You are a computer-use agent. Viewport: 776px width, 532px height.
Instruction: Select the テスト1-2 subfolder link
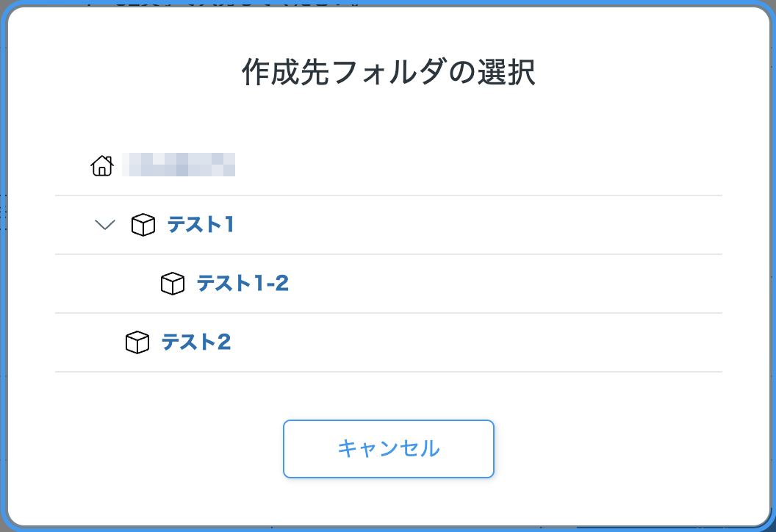[242, 284]
